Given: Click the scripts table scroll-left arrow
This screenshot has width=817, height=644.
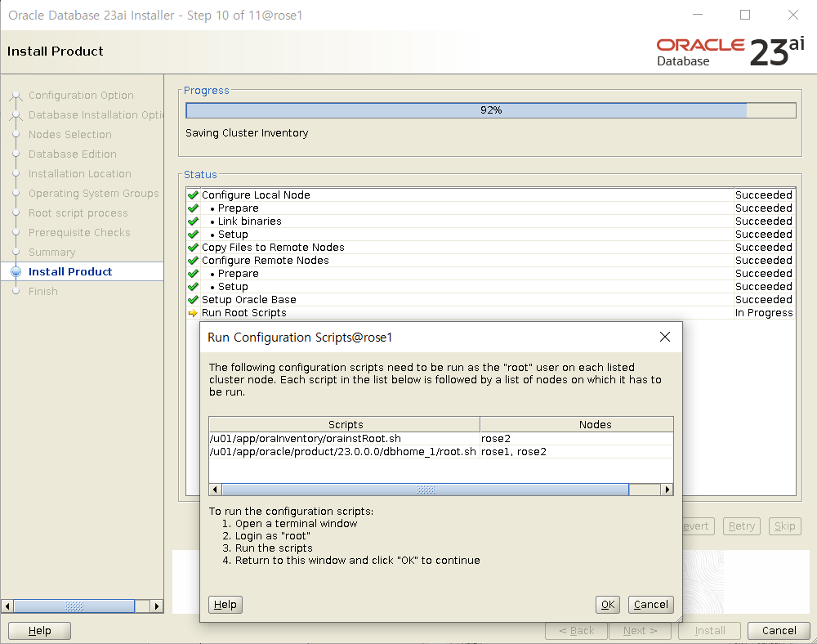Looking at the screenshot, I should [215, 490].
